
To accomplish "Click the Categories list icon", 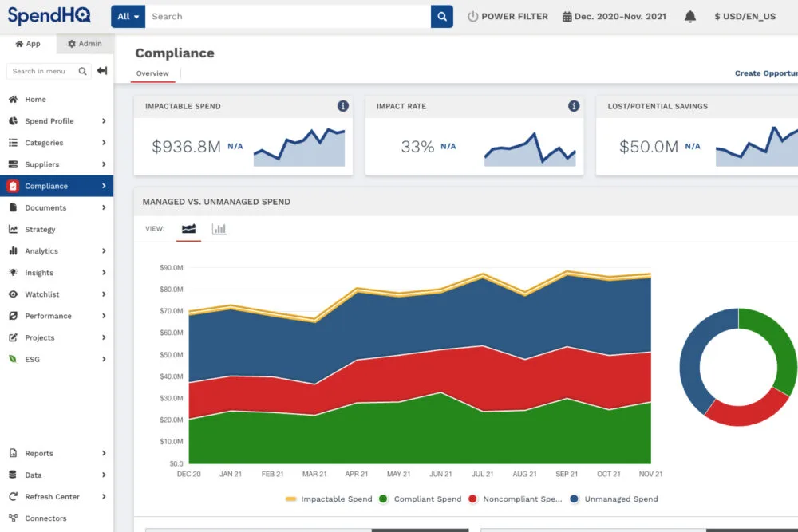I will pos(14,143).
